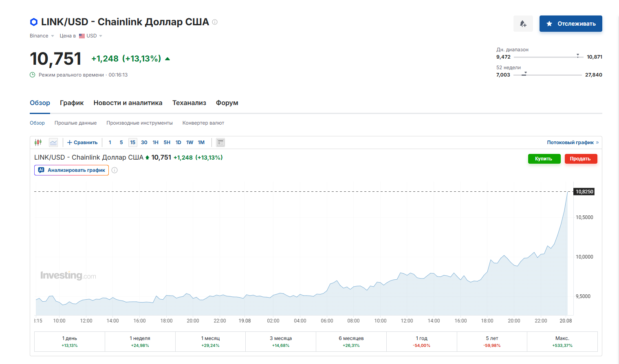The width and height of the screenshot is (619, 364).
Task: Switch to the candlestick chart type icon
Action: point(38,143)
